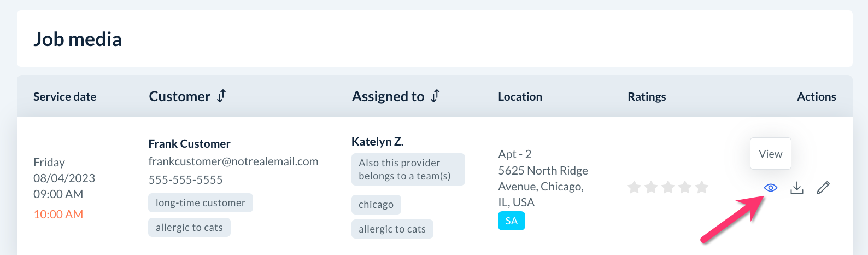Click the View tooltip label
The width and height of the screenshot is (868, 255).
[770, 154]
